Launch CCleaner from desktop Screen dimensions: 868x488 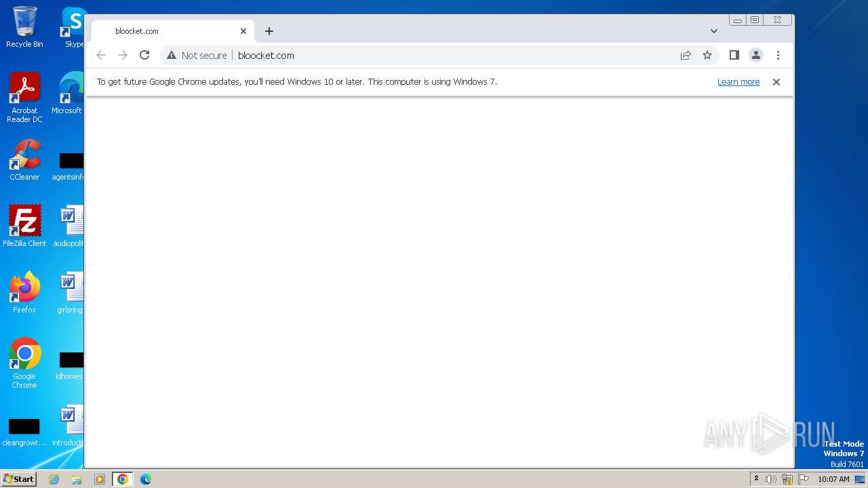[x=24, y=160]
